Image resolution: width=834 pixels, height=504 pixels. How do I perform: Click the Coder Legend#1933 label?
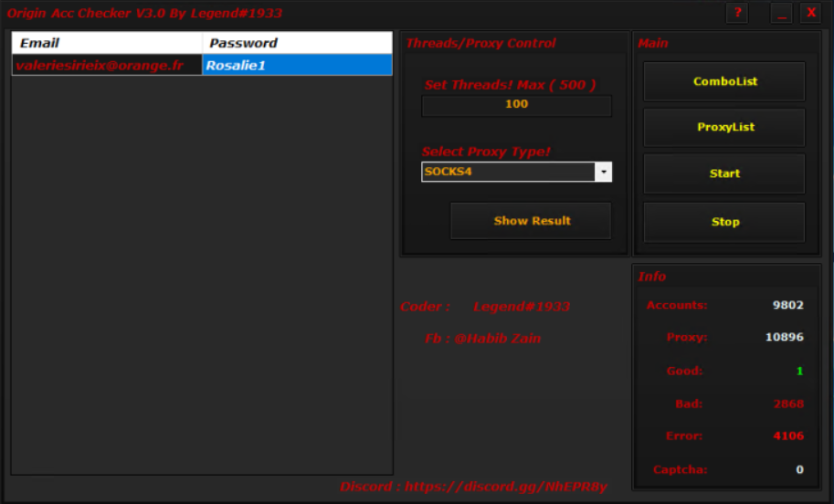(484, 306)
